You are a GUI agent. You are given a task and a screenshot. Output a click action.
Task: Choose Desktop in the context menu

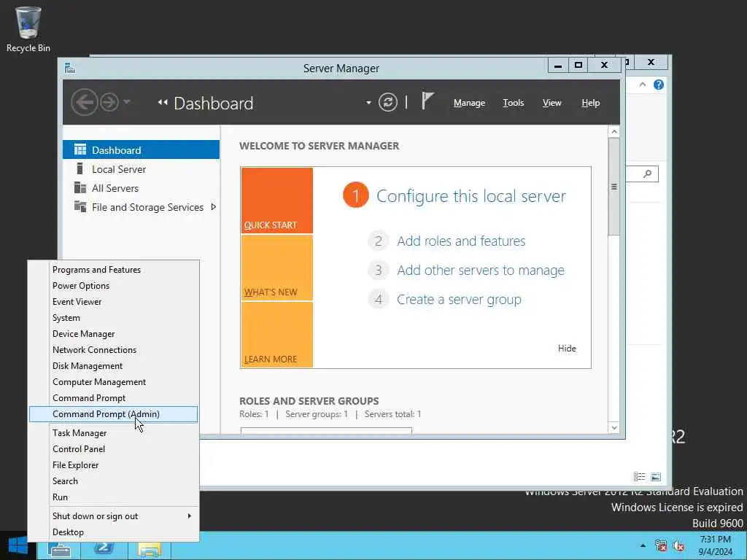pyautogui.click(x=113, y=532)
